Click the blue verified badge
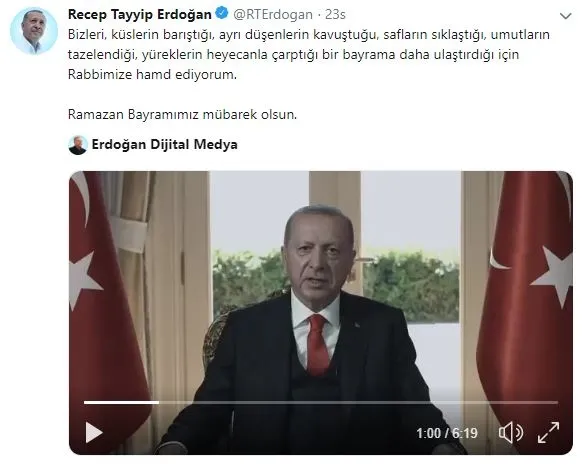Screen dimensions: 582x465 (222, 14)
